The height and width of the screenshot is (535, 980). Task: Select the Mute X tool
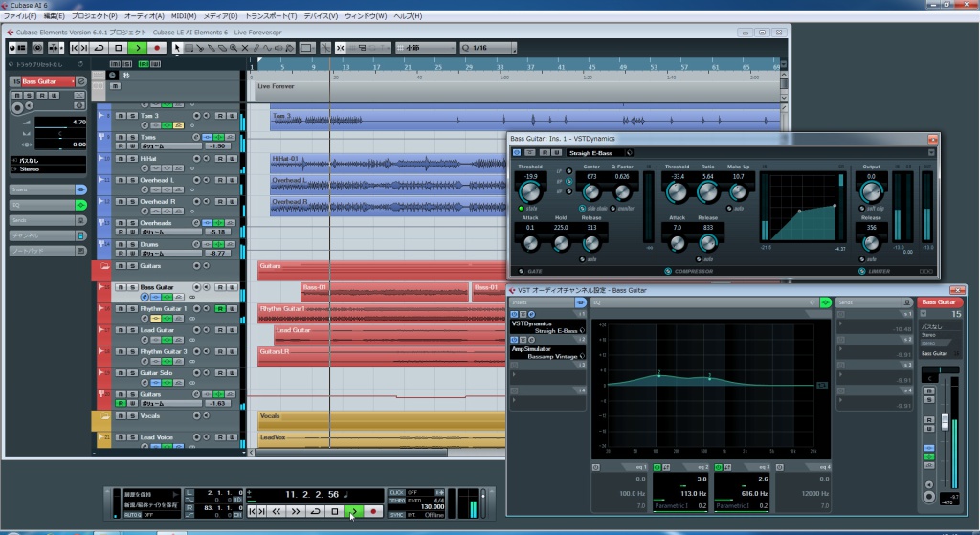(244, 48)
